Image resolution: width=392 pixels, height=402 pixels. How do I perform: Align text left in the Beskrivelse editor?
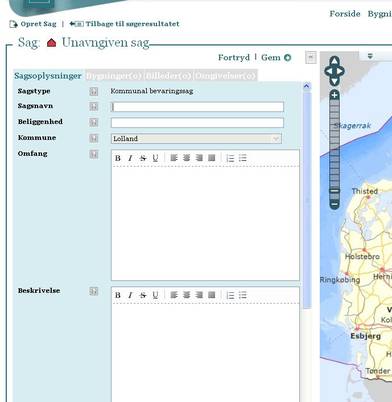pos(174,295)
